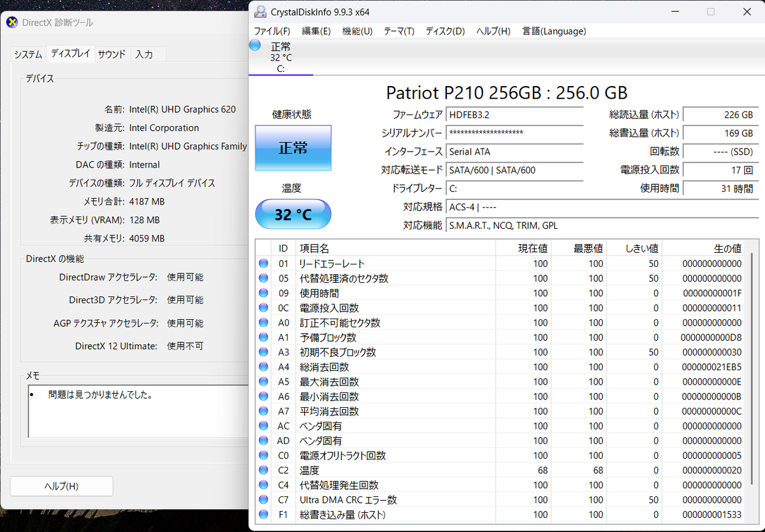
Task: Click the memo text 問題は見つかりませんでした。
Action: 100,395
